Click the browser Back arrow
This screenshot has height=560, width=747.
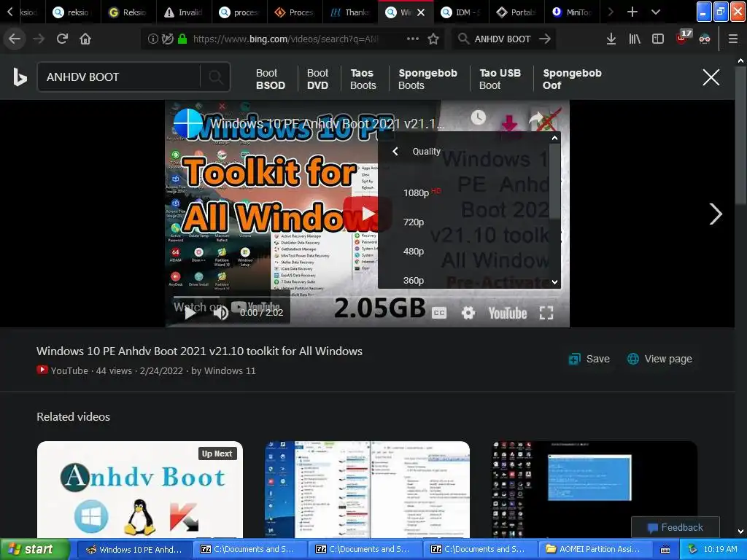click(15, 39)
